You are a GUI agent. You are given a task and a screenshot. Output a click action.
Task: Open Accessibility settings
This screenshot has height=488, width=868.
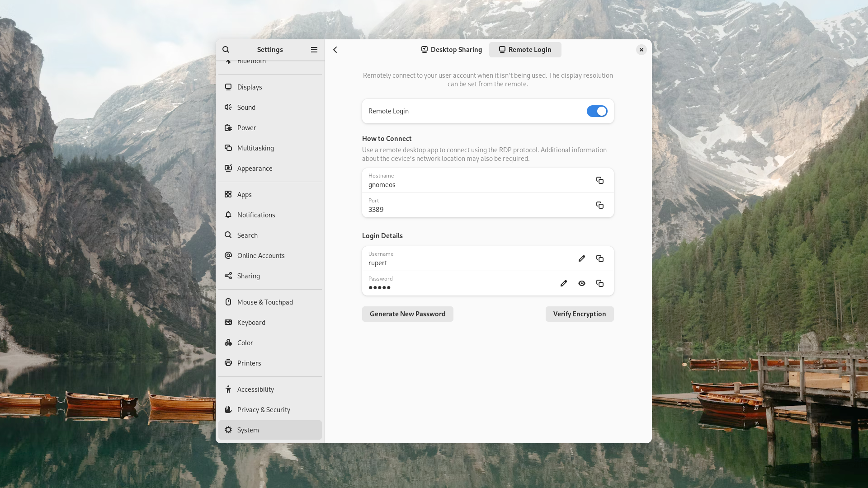point(270,389)
